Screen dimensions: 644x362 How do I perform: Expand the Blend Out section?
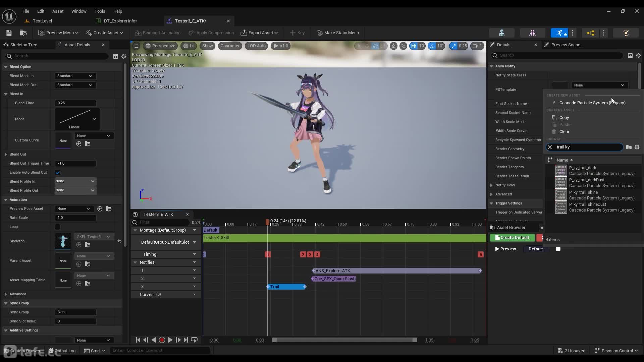[6, 155]
